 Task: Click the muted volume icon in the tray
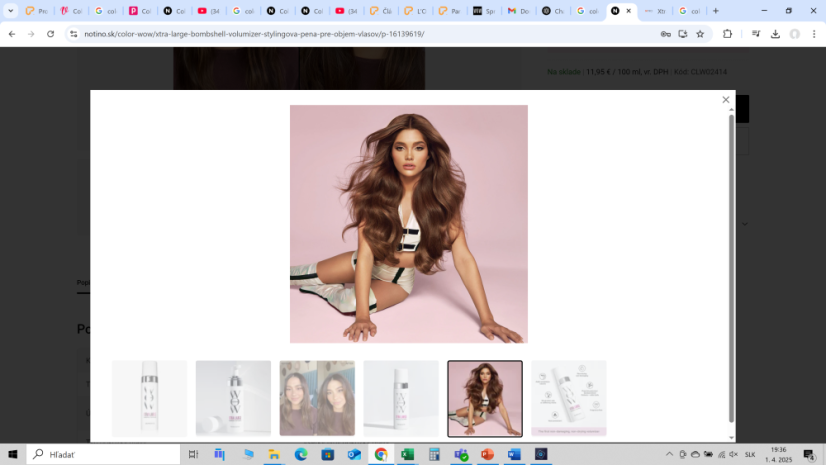pyautogui.click(x=734, y=454)
